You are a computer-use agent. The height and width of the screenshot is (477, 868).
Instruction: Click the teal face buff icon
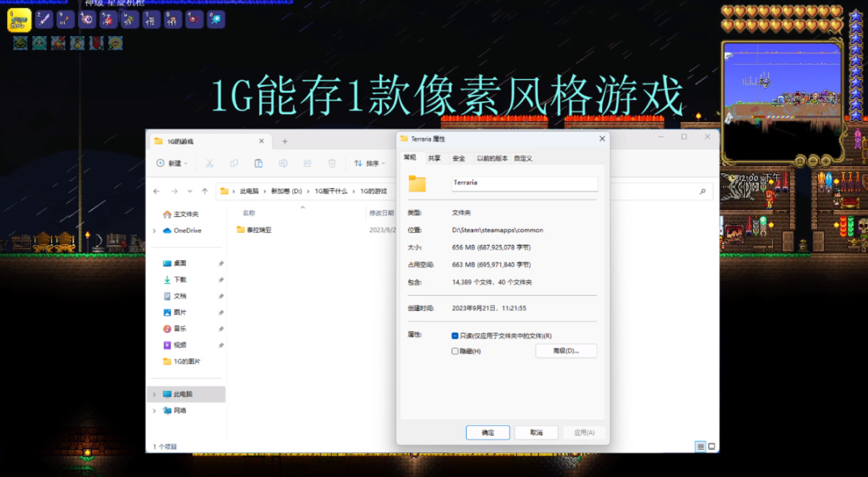point(39,42)
